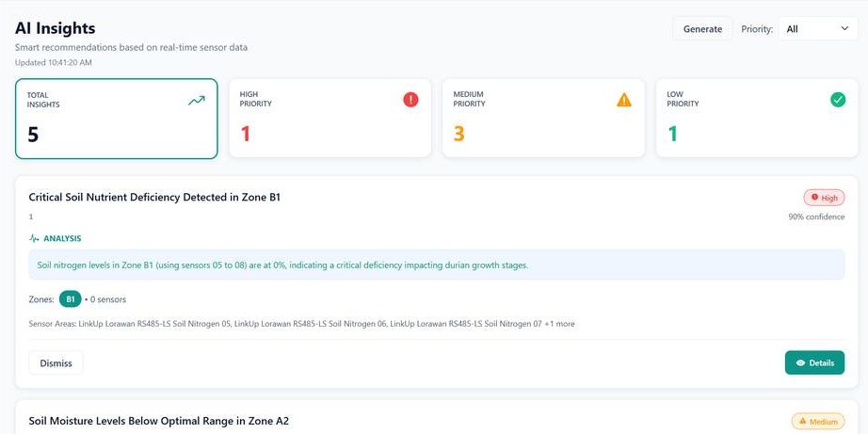This screenshot has width=868, height=434.
Task: Click 'Soil Moisture Levels Below Optimal Range in Zone A2'
Action: tap(159, 421)
